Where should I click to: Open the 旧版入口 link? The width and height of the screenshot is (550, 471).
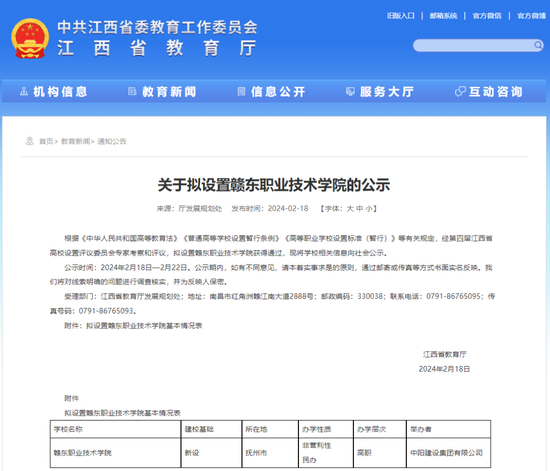point(401,16)
